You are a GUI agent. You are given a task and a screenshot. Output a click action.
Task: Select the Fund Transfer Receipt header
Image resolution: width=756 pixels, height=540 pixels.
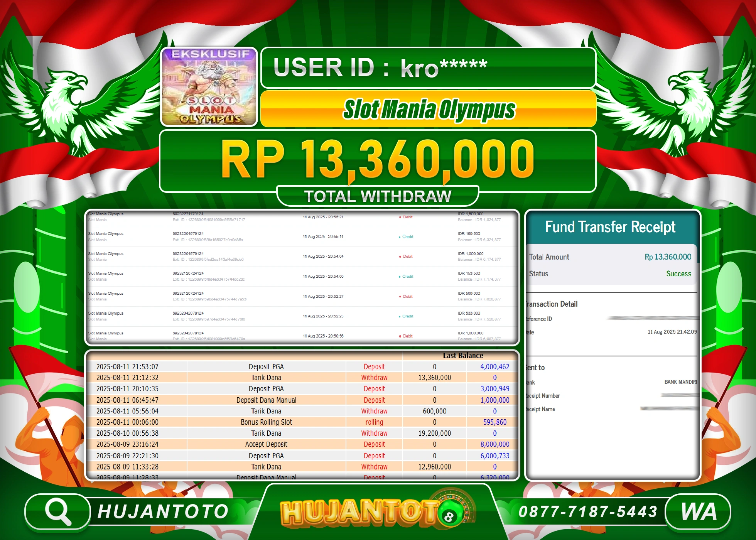click(612, 227)
